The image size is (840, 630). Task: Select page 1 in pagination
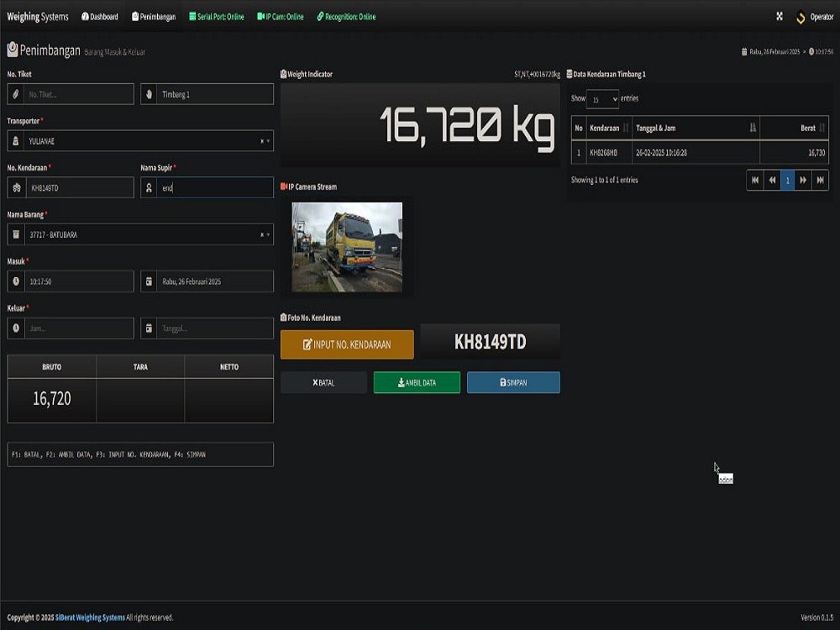pos(788,180)
